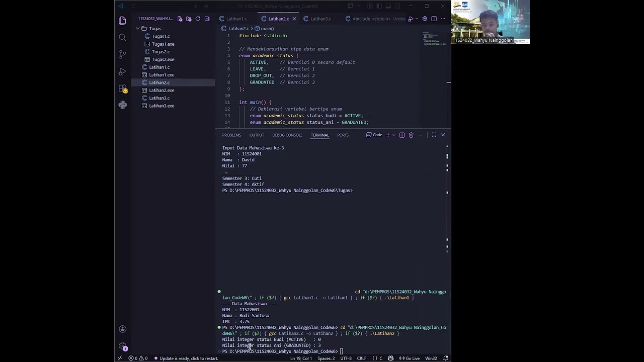Viewport: 644px width, 362px height.
Task: Add a new terminal with plus icon
Action: tap(388, 135)
